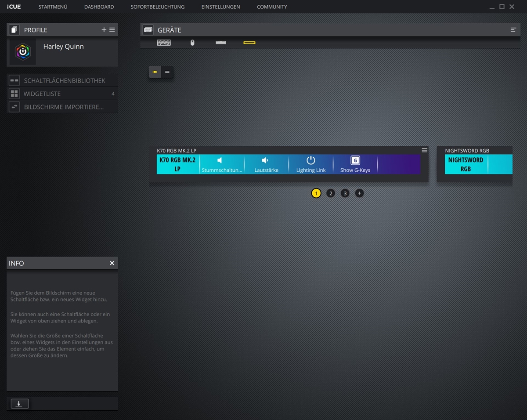Image resolution: width=527 pixels, height=420 pixels.
Task: Click the Profile panel header icon
Action: [14, 30]
